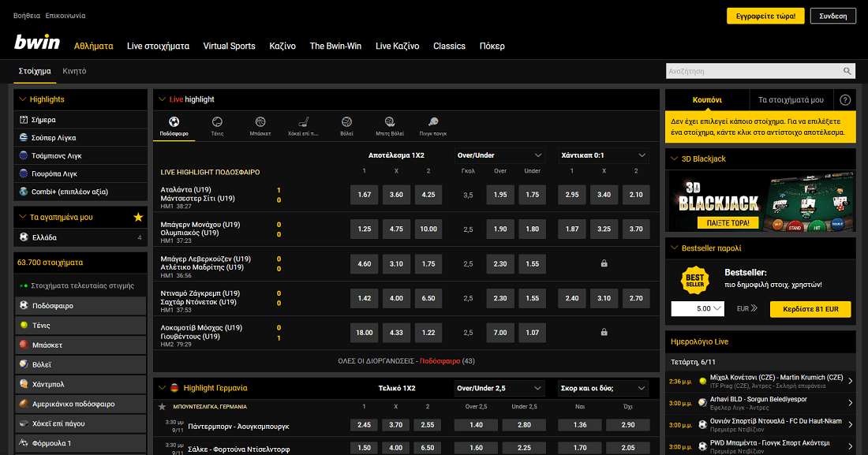Click the locked handicap market for Λεβερκούζεν match
The width and height of the screenshot is (868, 455).
[x=604, y=263]
